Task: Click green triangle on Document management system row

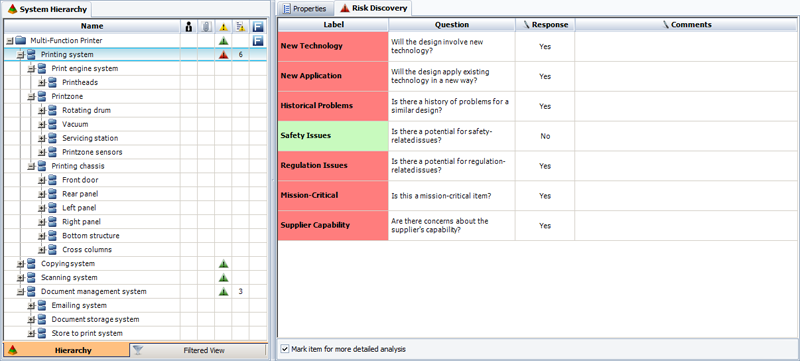Action: pos(223,292)
